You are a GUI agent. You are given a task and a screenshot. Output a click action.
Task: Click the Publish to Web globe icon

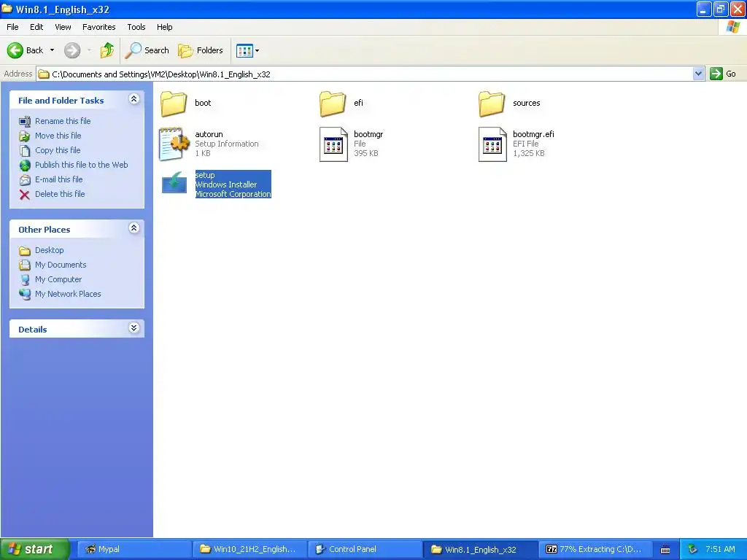click(x=25, y=166)
